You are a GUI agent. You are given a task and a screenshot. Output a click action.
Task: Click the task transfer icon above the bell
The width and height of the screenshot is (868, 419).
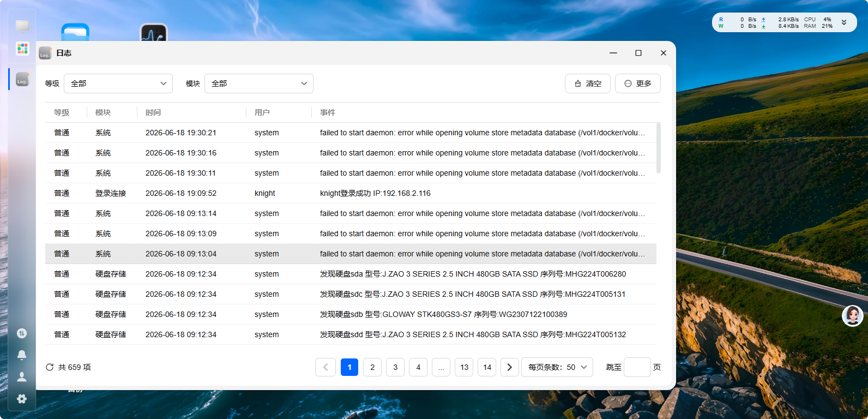22,333
